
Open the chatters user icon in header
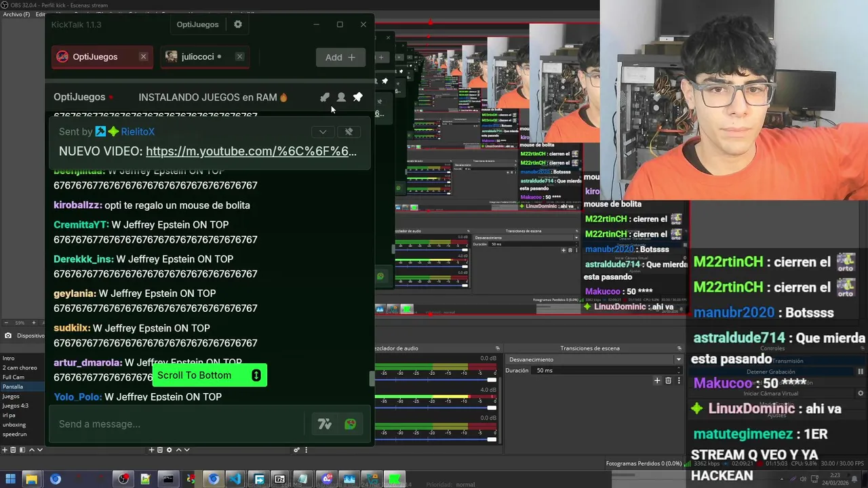point(341,97)
